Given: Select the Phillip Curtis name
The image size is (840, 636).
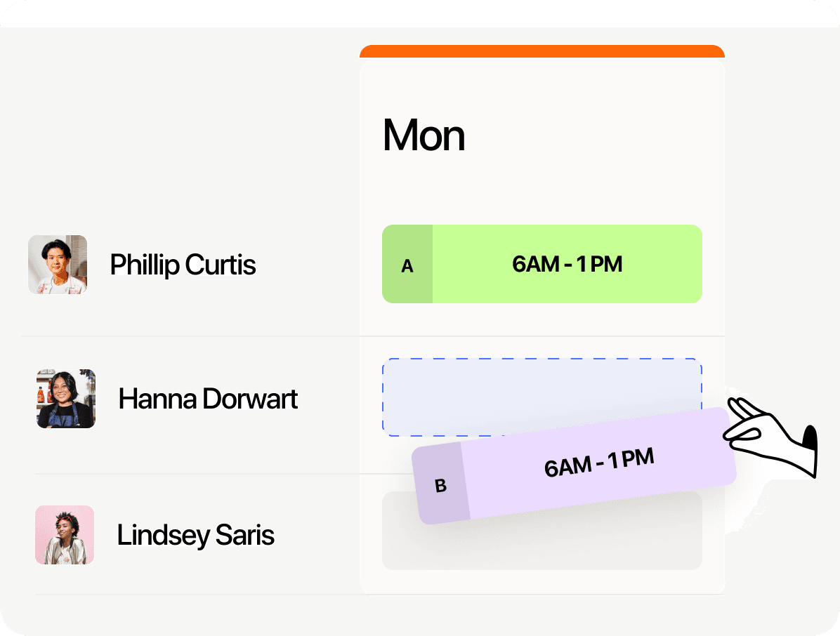Looking at the screenshot, I should pos(183,265).
